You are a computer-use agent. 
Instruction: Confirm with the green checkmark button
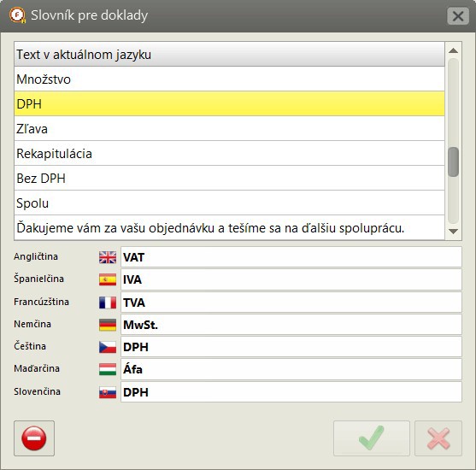pos(371,438)
